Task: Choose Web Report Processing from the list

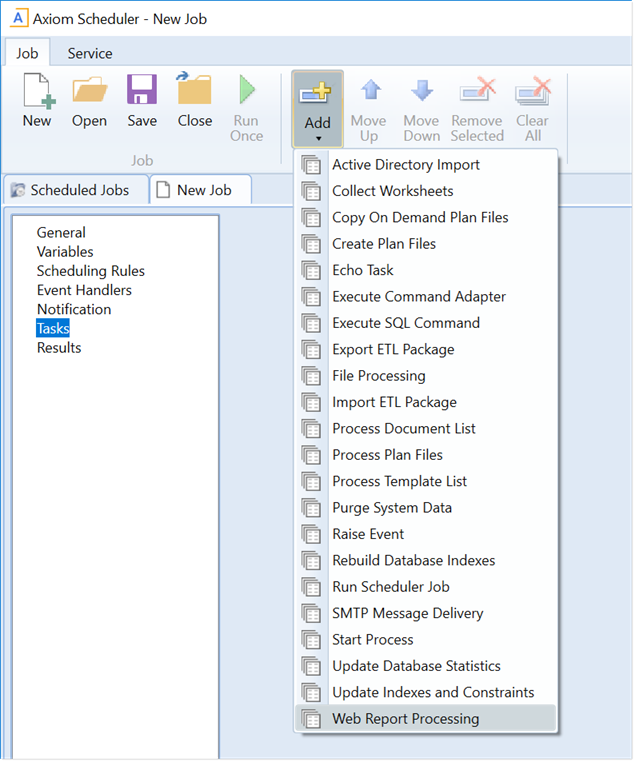Action: (x=405, y=719)
